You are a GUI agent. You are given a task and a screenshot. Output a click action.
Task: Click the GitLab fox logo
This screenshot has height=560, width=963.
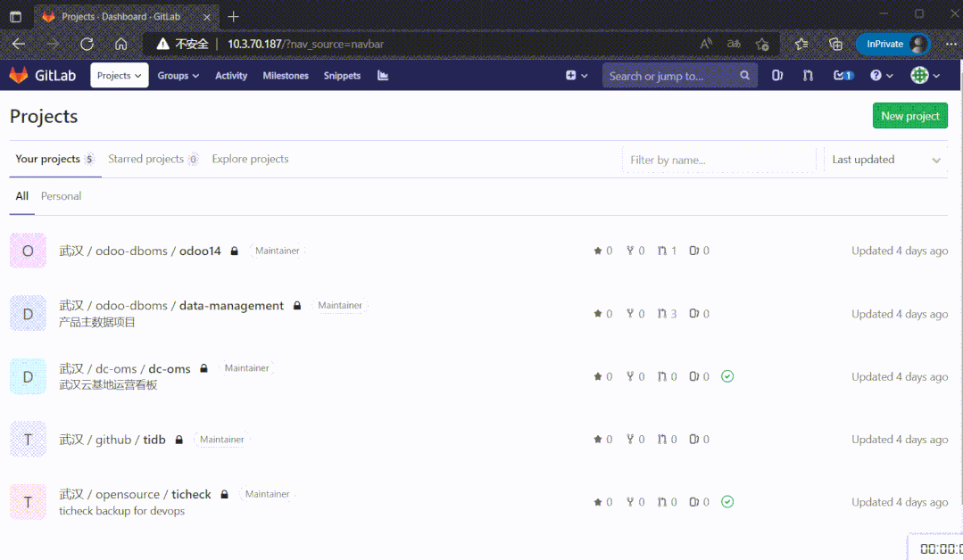pyautogui.click(x=19, y=76)
